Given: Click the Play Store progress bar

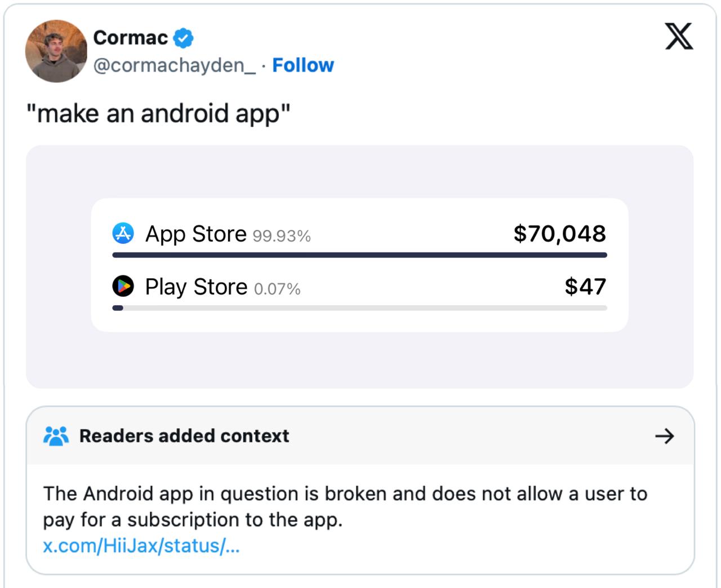Looking at the screenshot, I should point(360,308).
